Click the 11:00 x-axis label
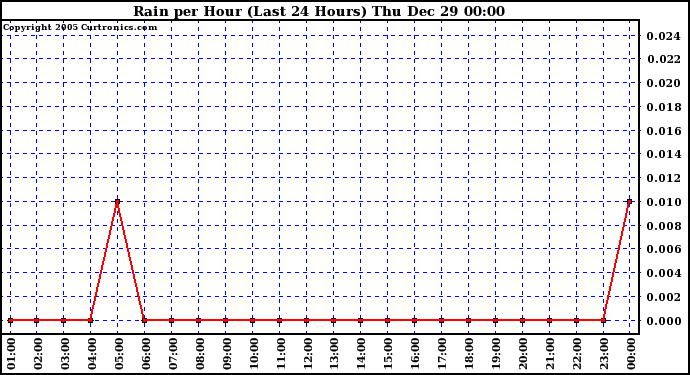Viewport: 690px width, 375px height. (281, 354)
